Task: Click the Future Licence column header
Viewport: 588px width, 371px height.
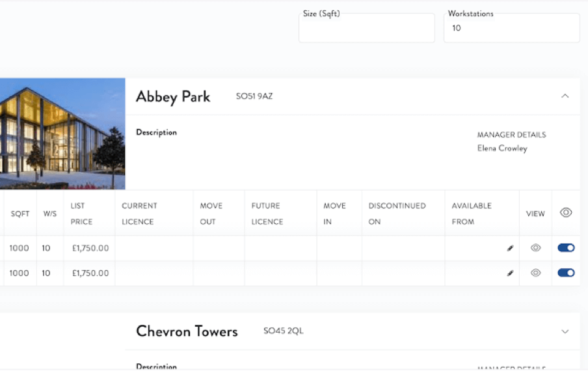Action: [x=267, y=213]
